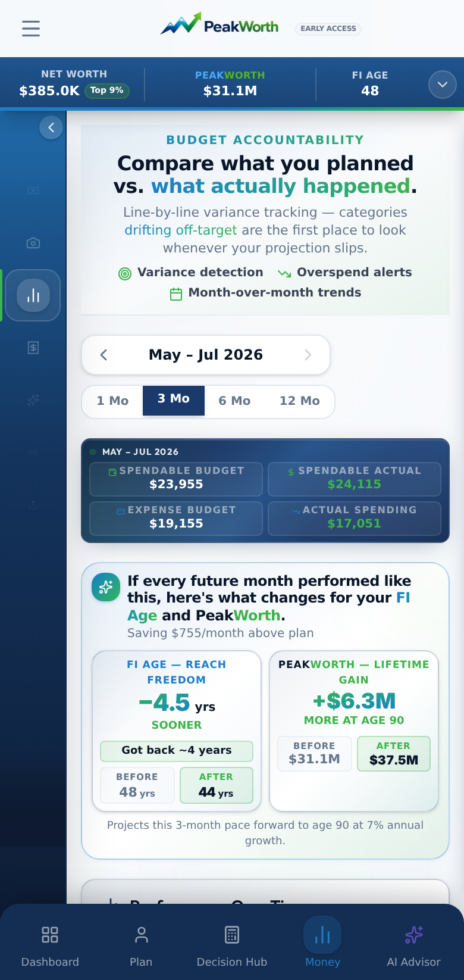Open the link sidebar icon
Viewport: 464px width, 980px height.
[33, 452]
